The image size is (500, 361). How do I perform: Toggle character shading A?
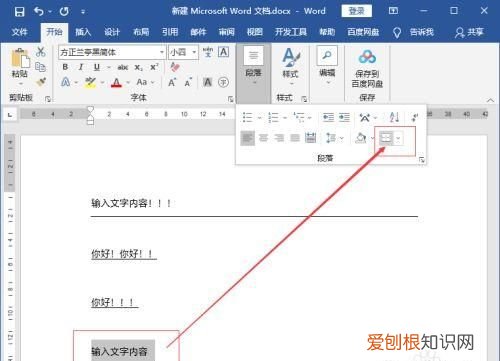pos(207,82)
